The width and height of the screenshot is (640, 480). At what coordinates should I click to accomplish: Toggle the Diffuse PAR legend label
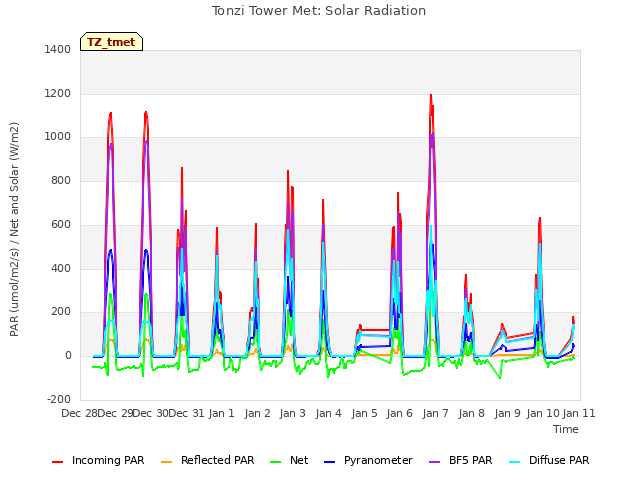click(559, 460)
